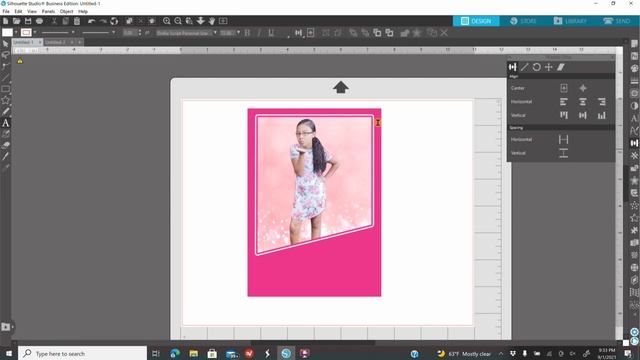The image size is (640, 360).
Task: Click the Zoom In magnifier
Action: coord(167,21)
